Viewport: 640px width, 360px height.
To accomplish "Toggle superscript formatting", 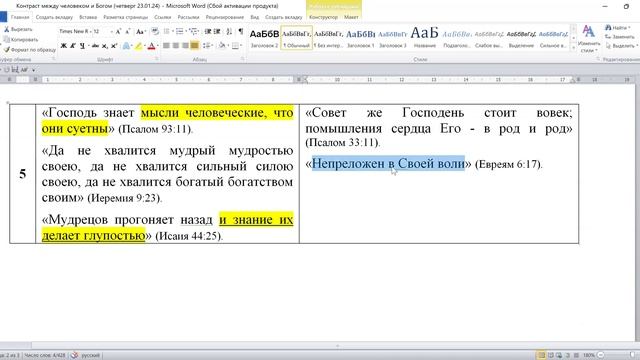I will pyautogui.click(x=114, y=46).
